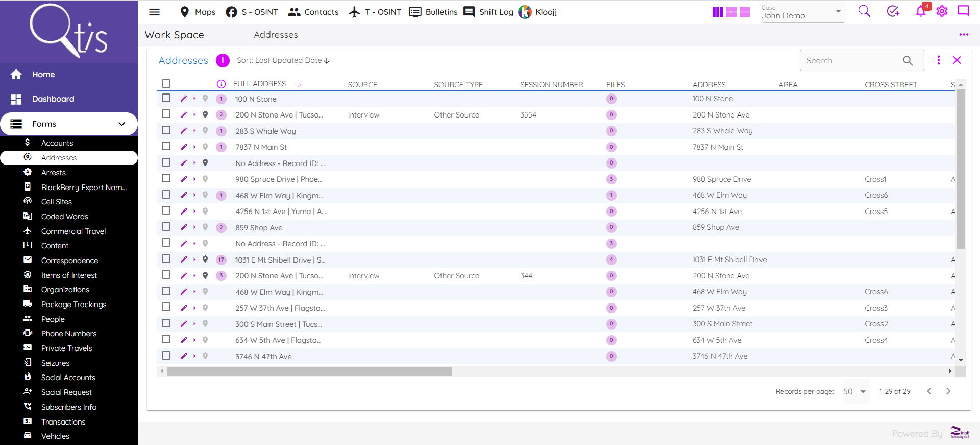Open global search magnifier icon
This screenshot has width=980, height=445.
[864, 11]
